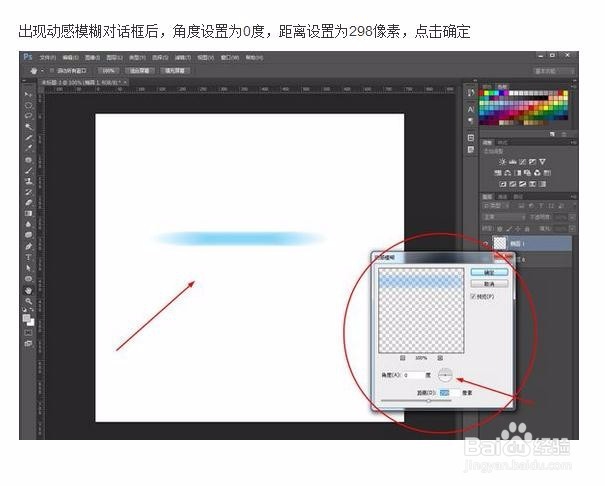Open the Image menu

pos(92,57)
